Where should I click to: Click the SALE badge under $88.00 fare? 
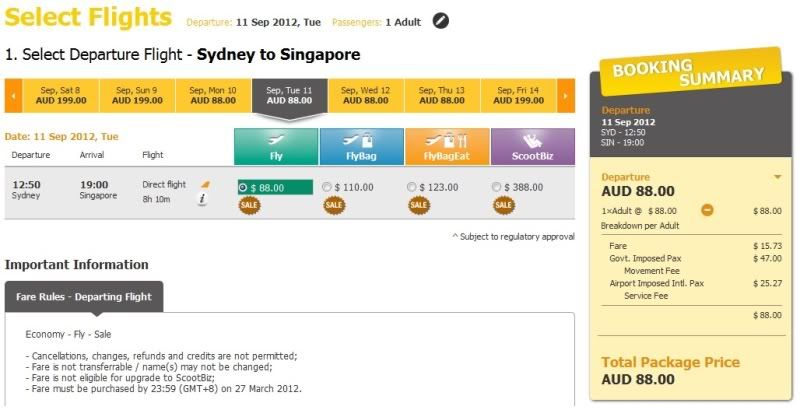coord(249,205)
